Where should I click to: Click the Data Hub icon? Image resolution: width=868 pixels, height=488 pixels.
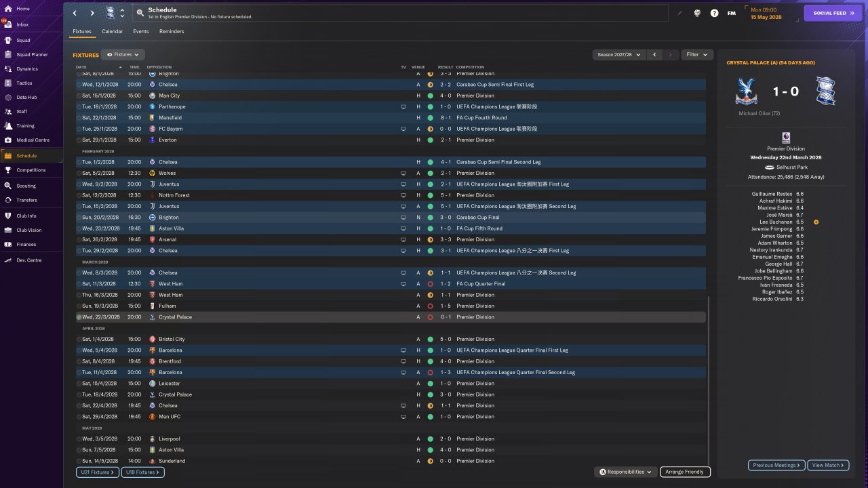pyautogui.click(x=8, y=97)
